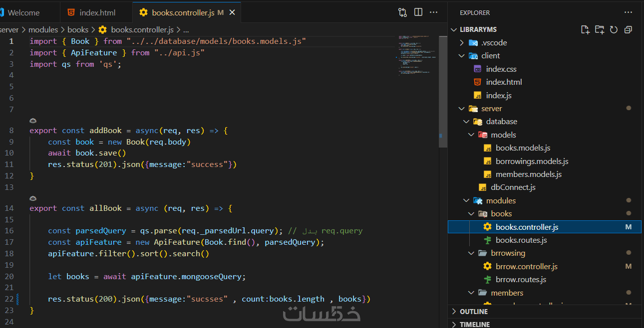Click line number 8 in gutter
The image size is (644, 328).
[x=11, y=131]
